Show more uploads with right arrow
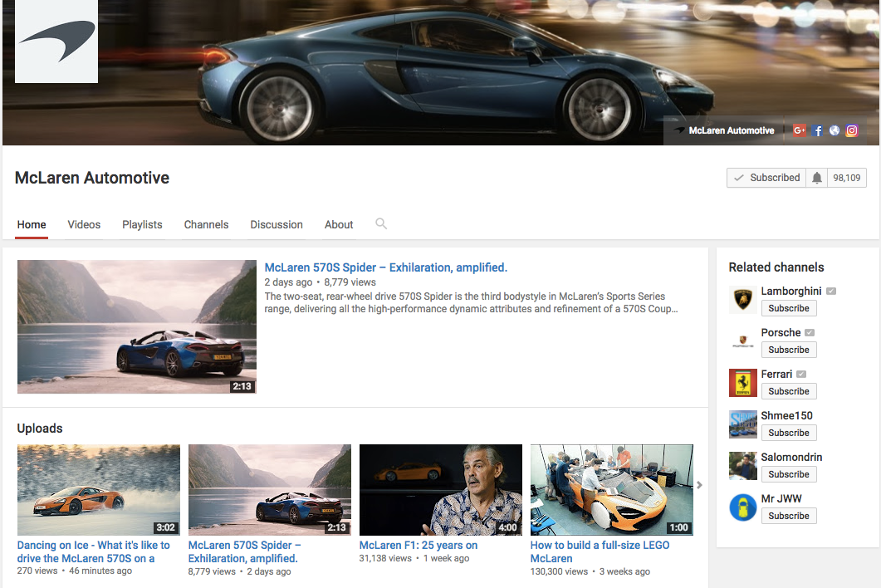881x588 pixels. [699, 484]
